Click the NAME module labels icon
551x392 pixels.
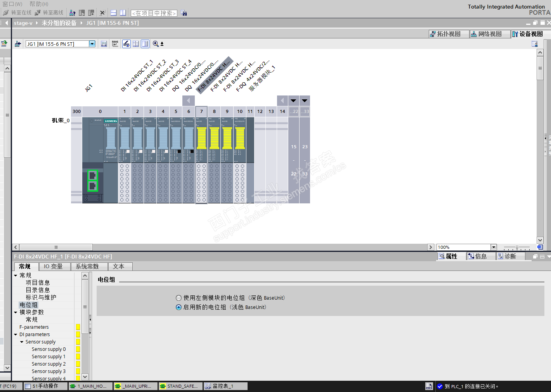tap(115, 44)
